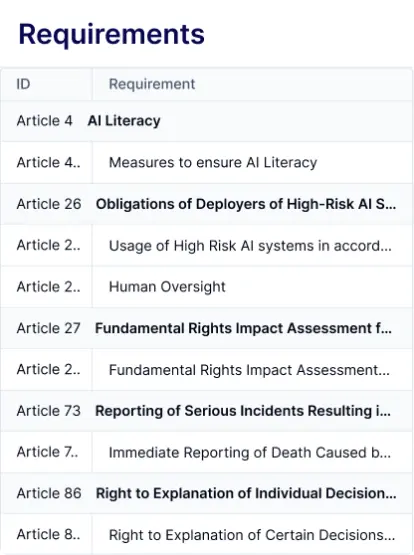Collapse the Article 26 Obligations of Deployers group
The width and height of the screenshot is (414, 555).
(x=207, y=204)
